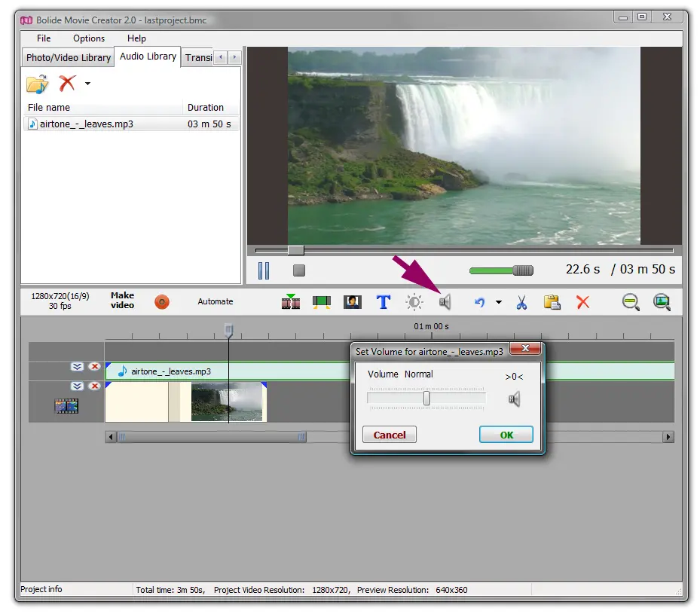This screenshot has width=700, height=614.
Task: Open the Options menu
Action: click(89, 38)
